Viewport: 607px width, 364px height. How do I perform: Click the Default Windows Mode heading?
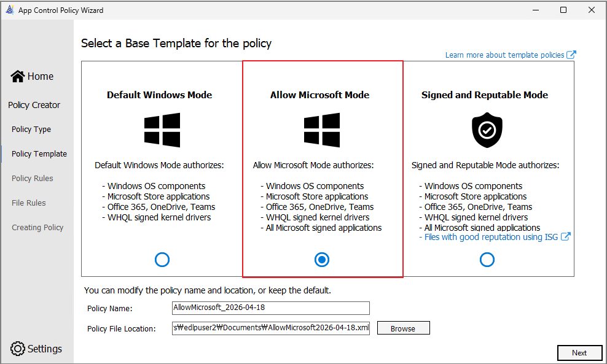pos(160,95)
